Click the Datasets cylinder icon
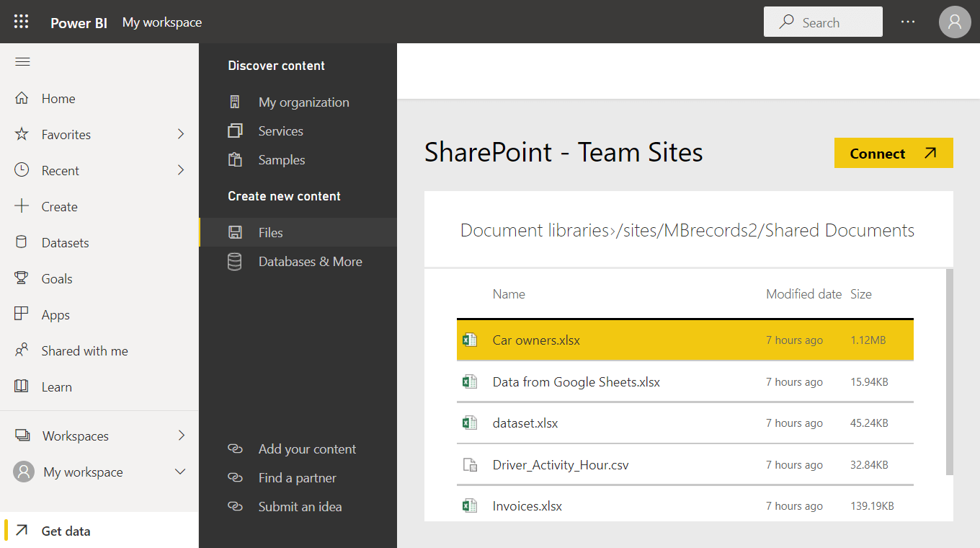This screenshot has height=548, width=980. pyautogui.click(x=22, y=242)
